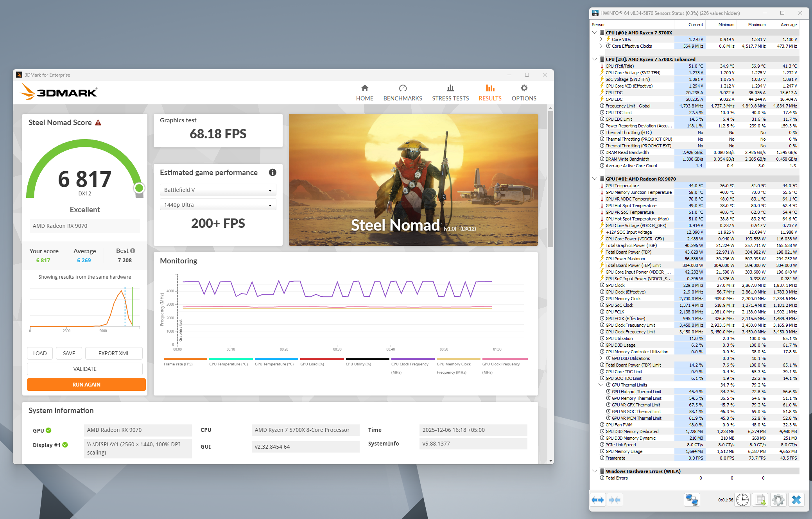The height and width of the screenshot is (519, 812).
Task: Click info icon beside Best score
Action: 133,251
